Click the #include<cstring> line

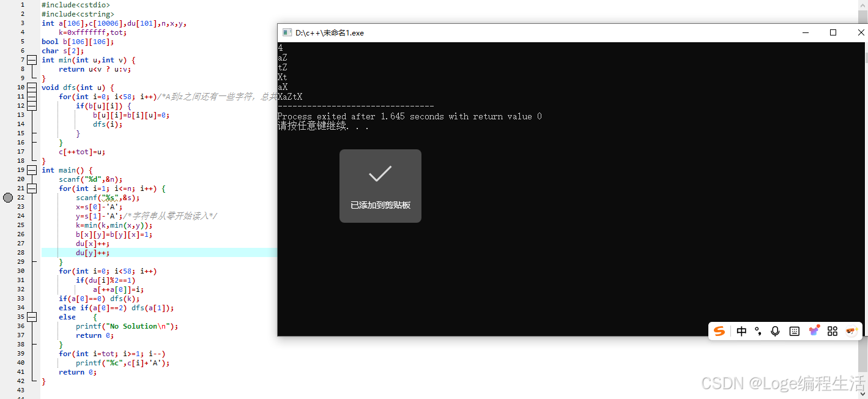tap(78, 14)
